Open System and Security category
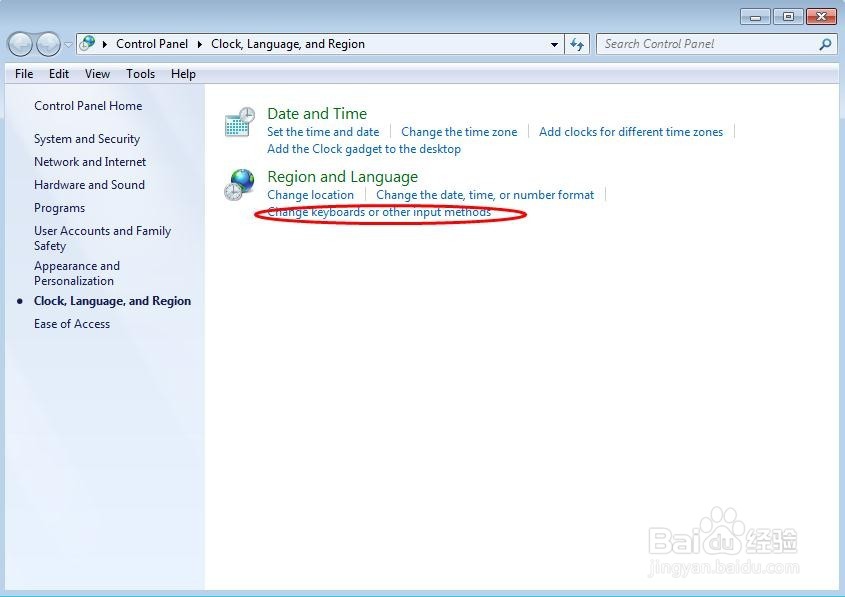 (87, 139)
